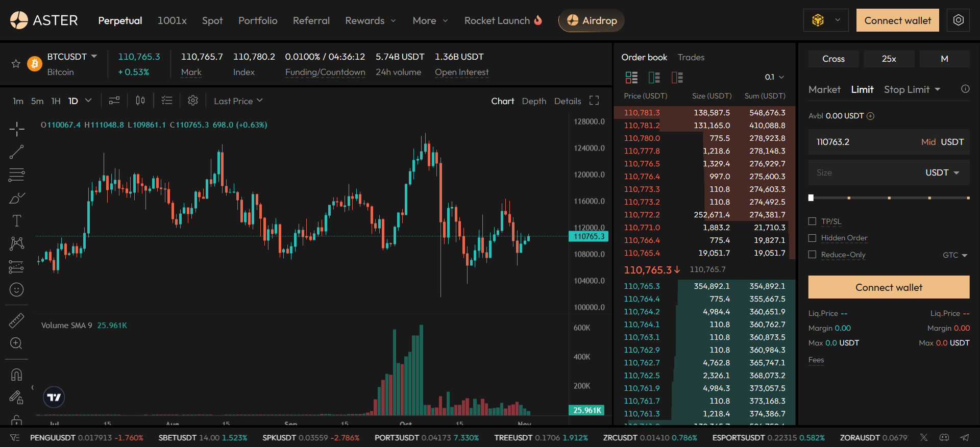
Task: Go to the Perpetual tab
Action: [x=120, y=20]
